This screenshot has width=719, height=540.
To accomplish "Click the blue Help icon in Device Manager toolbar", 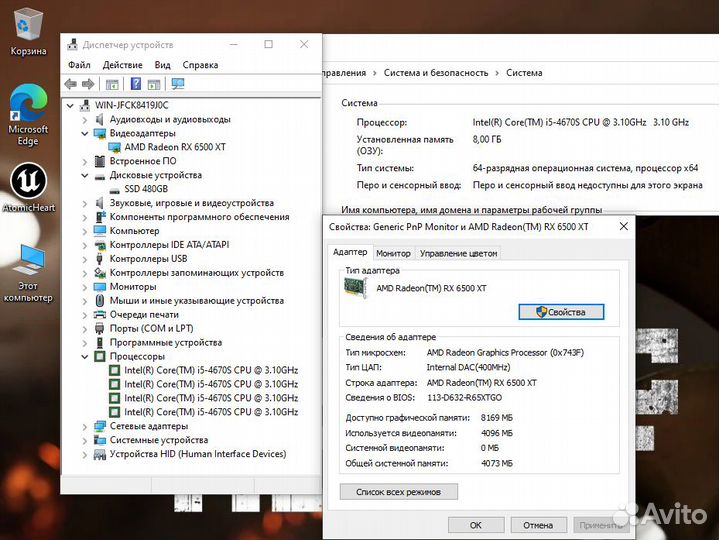I will click(x=136, y=83).
